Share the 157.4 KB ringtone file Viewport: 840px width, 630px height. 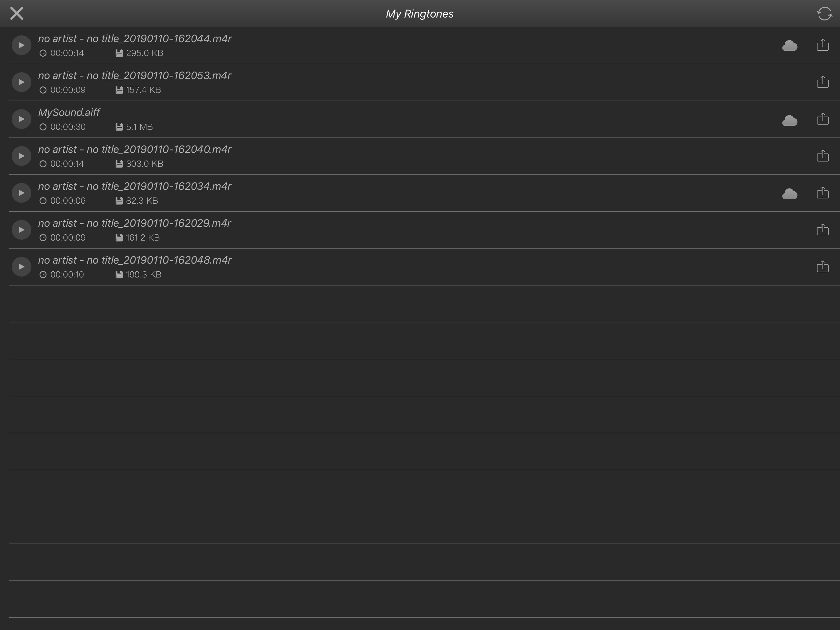point(822,82)
